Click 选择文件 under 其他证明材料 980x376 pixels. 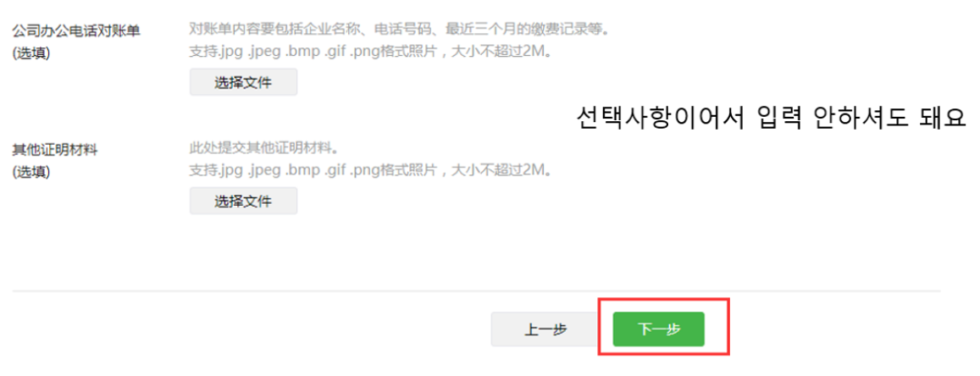point(243,201)
